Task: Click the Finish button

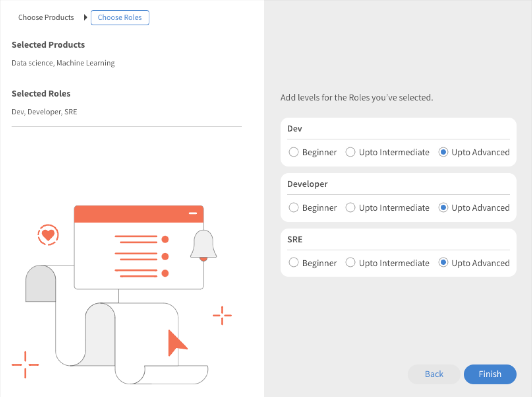Action: click(x=490, y=374)
